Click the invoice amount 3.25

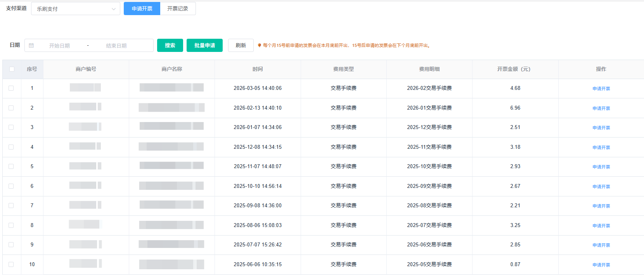(x=515, y=225)
